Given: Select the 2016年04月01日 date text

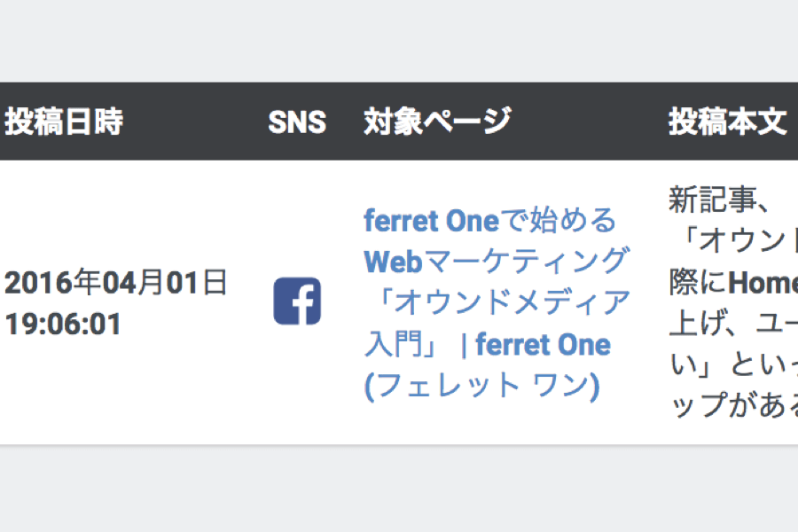Looking at the screenshot, I should point(116,283).
